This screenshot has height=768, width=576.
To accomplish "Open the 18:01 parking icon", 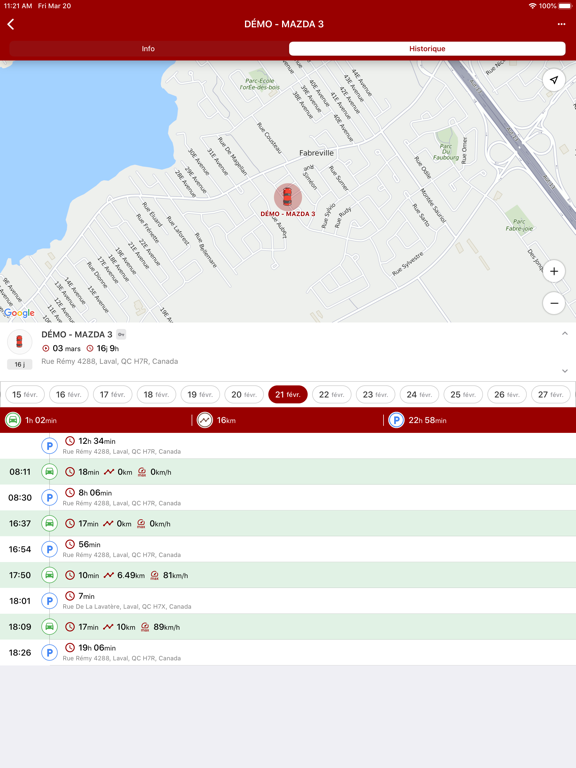I will (x=49, y=601).
